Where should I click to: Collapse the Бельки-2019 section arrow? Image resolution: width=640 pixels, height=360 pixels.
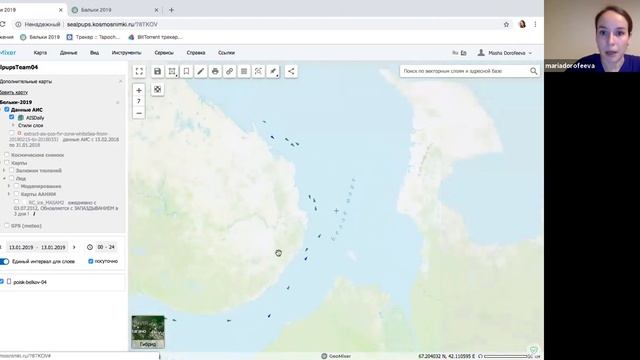(118, 102)
